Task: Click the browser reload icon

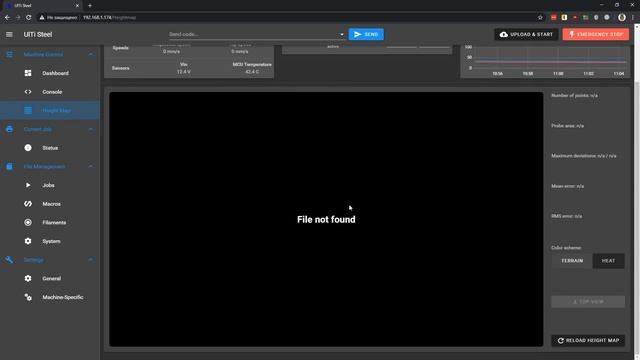Action: [x=29, y=18]
